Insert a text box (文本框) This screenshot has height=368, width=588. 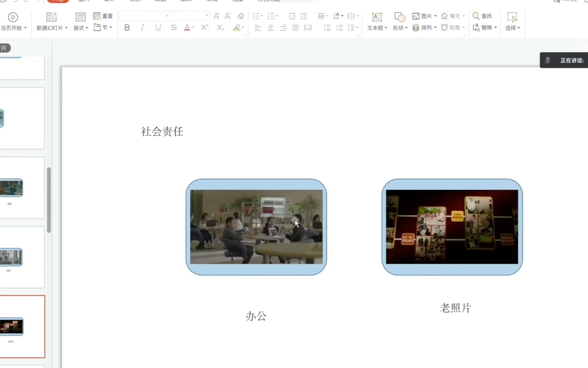(x=377, y=21)
